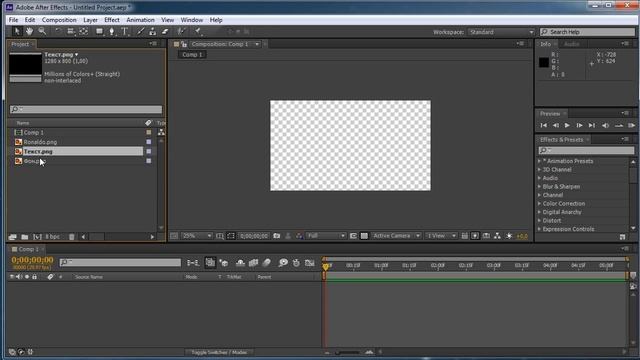
Task: Select the Zoom magnifier tool
Action: 42,31
